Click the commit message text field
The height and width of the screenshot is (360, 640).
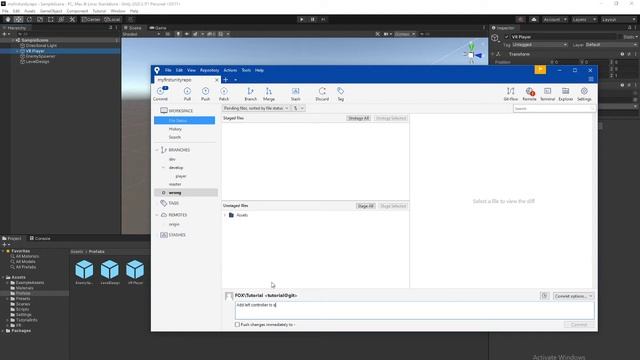point(414,311)
